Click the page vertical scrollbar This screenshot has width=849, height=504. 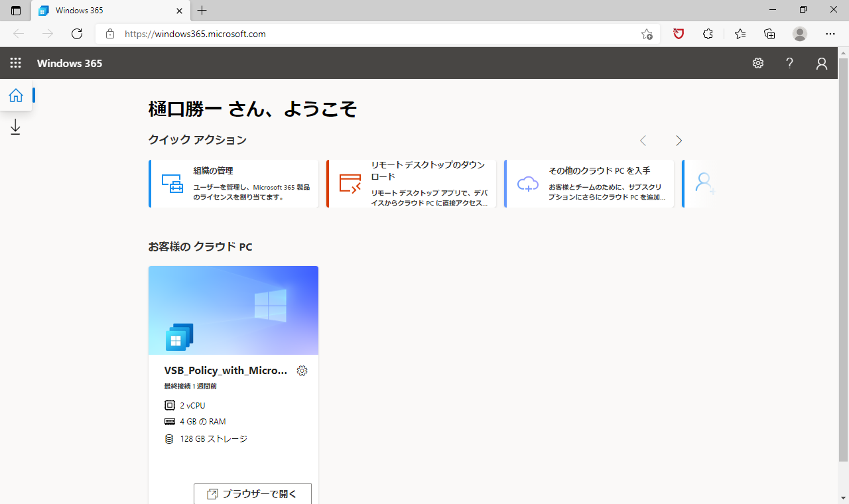844,259
